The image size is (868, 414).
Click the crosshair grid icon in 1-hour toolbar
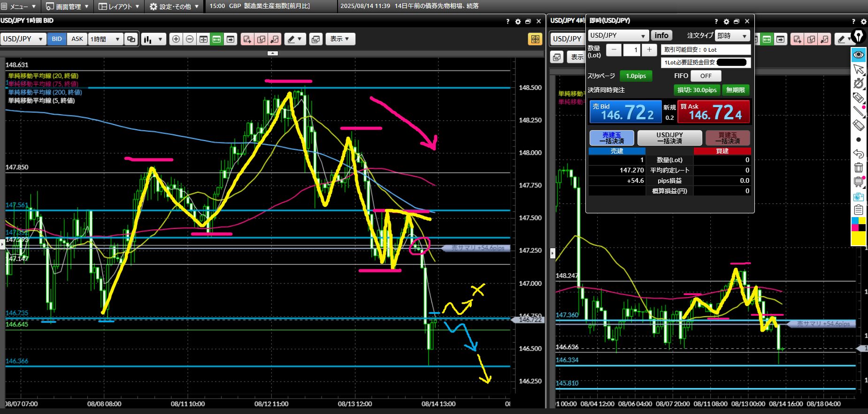click(203, 39)
